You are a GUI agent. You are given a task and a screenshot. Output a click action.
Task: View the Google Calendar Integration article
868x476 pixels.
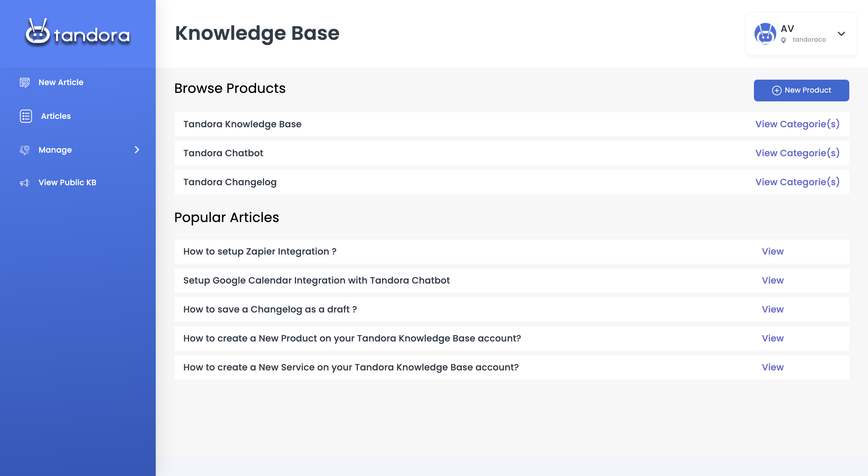click(772, 281)
